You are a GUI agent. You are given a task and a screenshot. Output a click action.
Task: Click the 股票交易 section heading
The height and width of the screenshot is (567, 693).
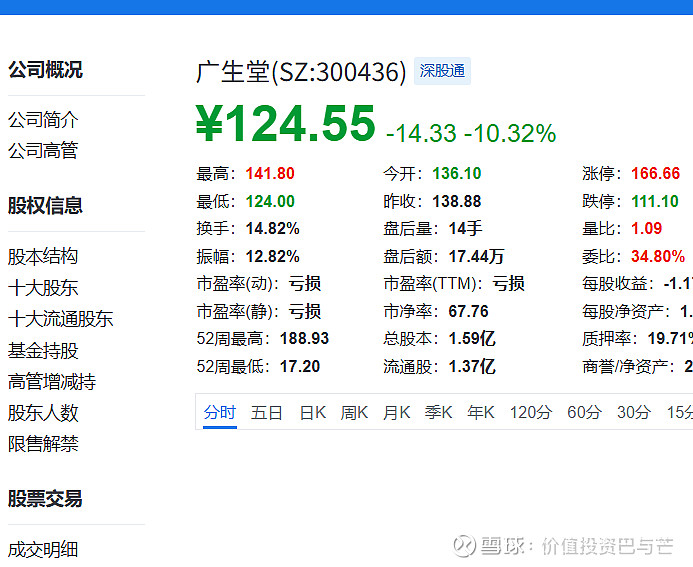(46, 499)
